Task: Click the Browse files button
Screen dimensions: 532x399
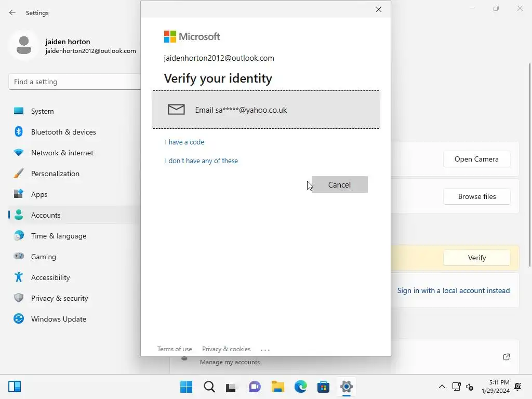Action: pos(477,196)
